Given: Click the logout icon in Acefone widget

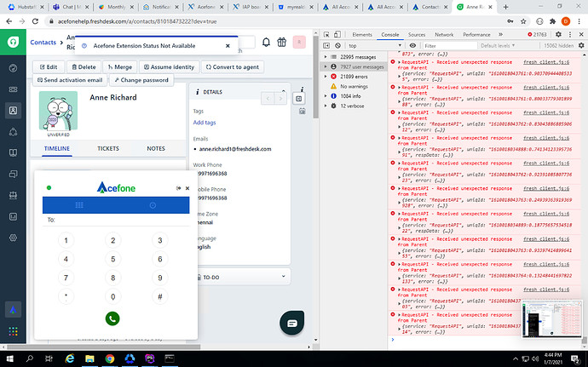Looking at the screenshot, I should tap(178, 188).
